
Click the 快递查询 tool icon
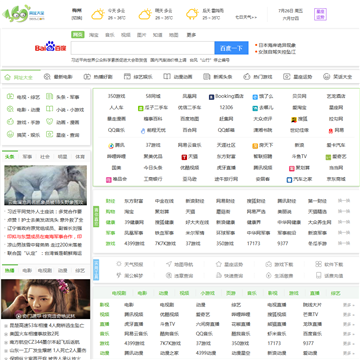tap(219, 275)
